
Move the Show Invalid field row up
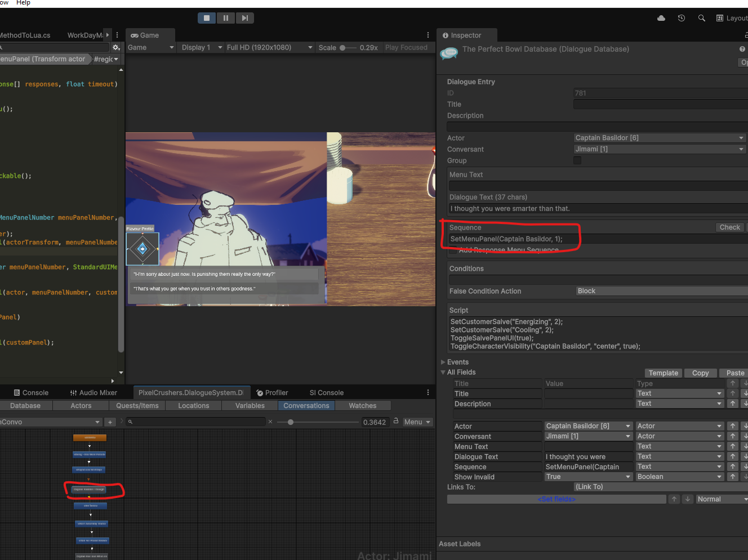(x=733, y=477)
